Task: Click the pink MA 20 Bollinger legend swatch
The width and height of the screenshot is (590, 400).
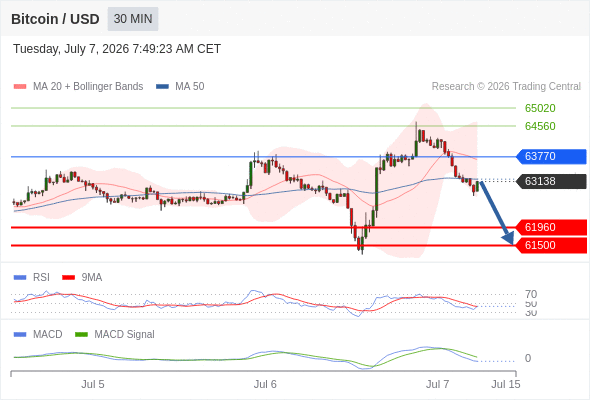Action: (20, 87)
